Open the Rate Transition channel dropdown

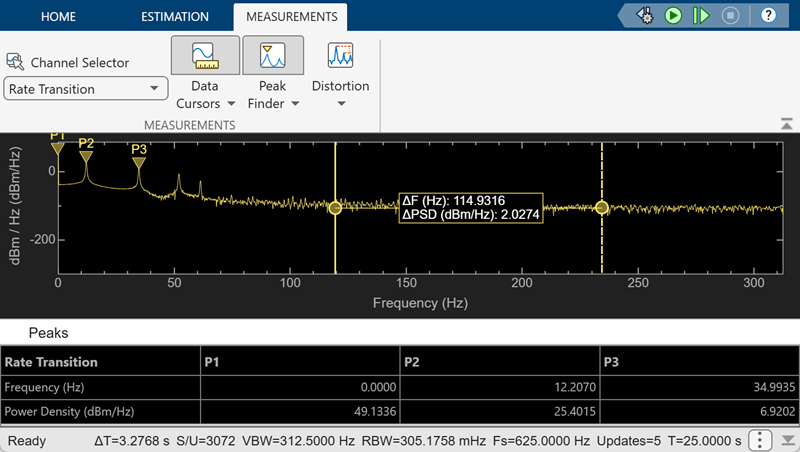pyautogui.click(x=86, y=89)
